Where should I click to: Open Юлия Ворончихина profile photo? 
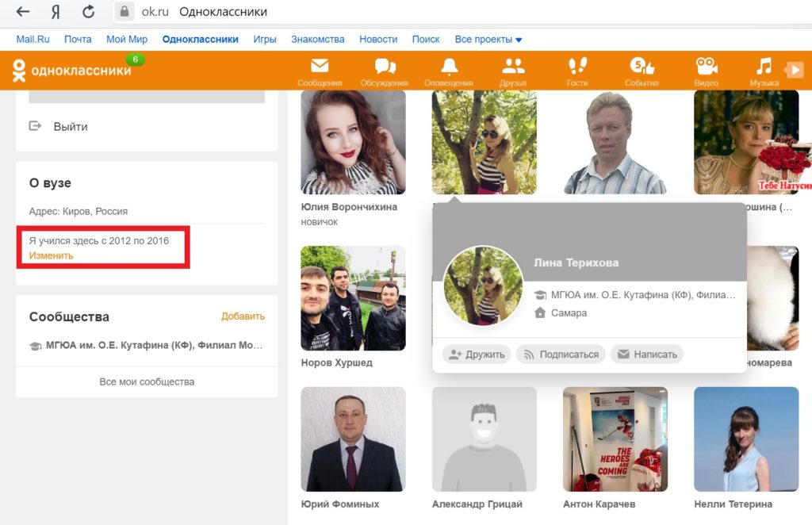(353, 142)
